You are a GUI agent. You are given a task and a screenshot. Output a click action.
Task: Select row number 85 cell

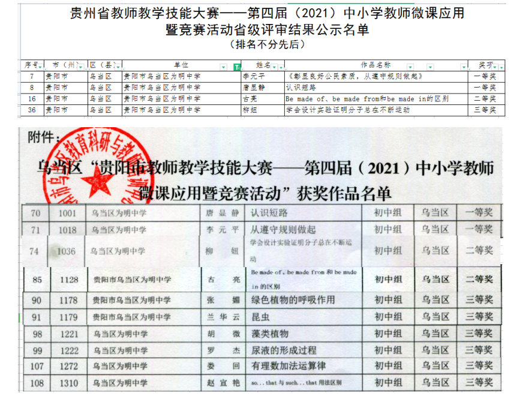(37, 280)
